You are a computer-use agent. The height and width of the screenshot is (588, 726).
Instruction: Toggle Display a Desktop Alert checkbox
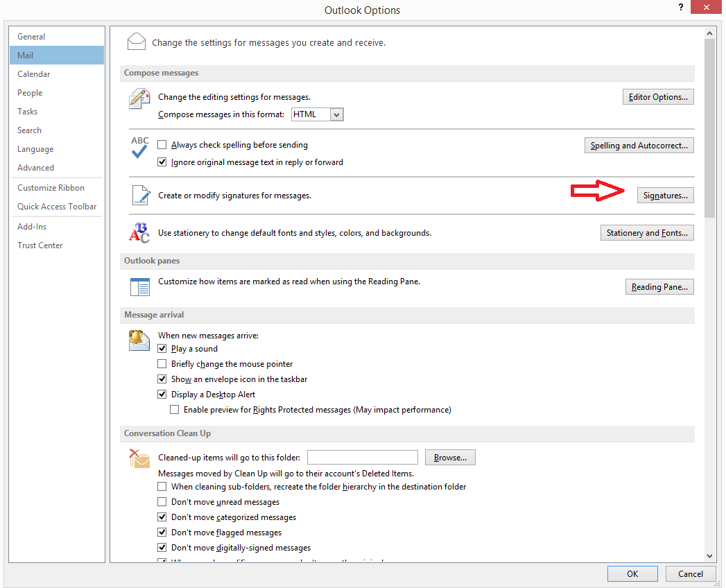(162, 395)
